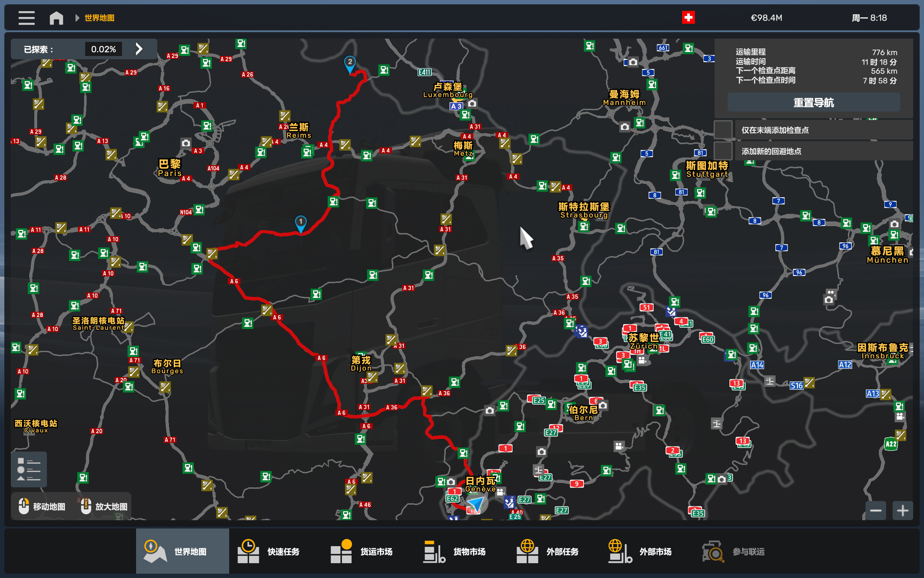
Task: Click the 重置导航 button
Action: click(x=813, y=103)
